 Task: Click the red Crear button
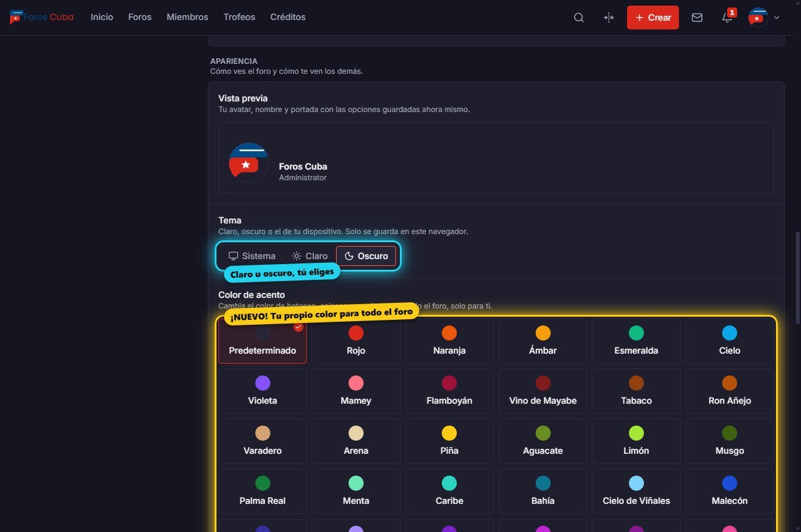coord(653,18)
